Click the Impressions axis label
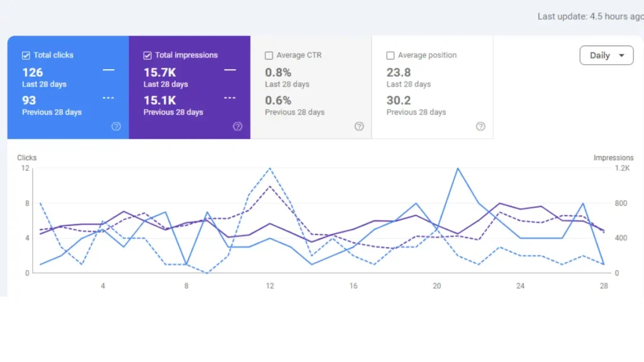The height and width of the screenshot is (362, 644). [x=613, y=158]
